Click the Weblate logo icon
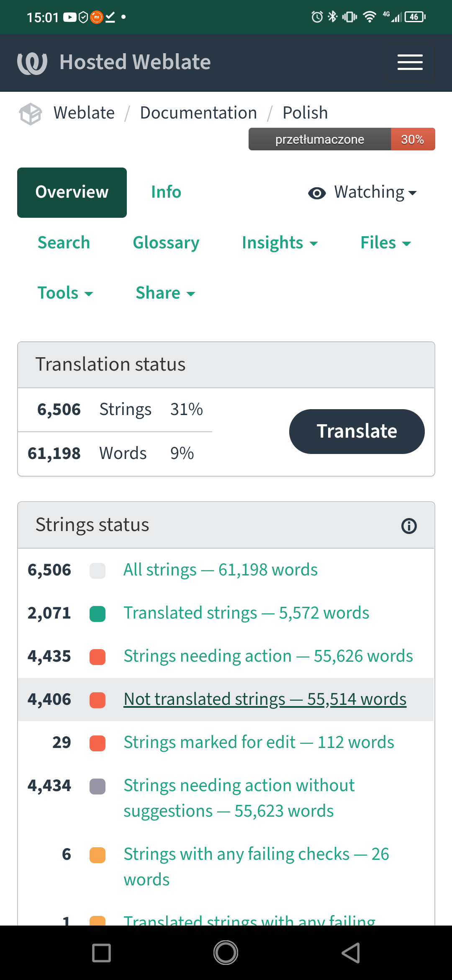The image size is (452, 980). [x=32, y=63]
